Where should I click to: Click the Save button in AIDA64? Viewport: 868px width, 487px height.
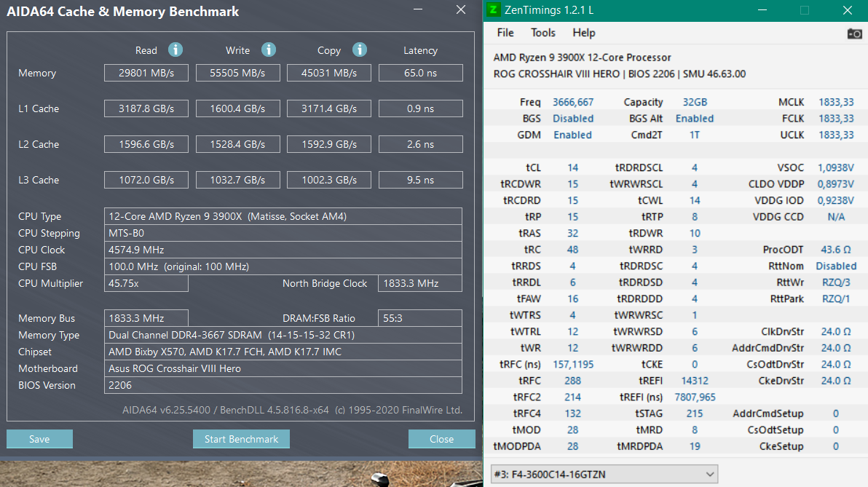39,439
